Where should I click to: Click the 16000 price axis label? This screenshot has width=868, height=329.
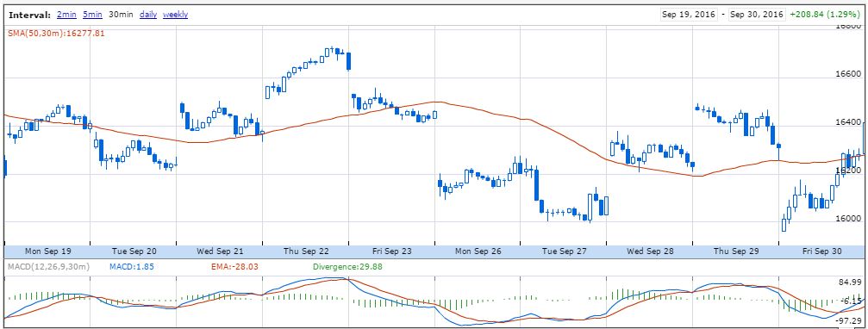click(x=847, y=219)
